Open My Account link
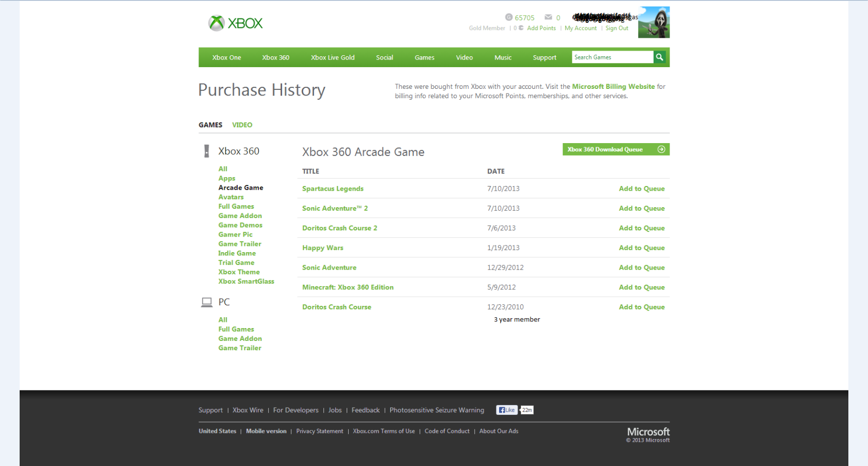 (x=581, y=28)
